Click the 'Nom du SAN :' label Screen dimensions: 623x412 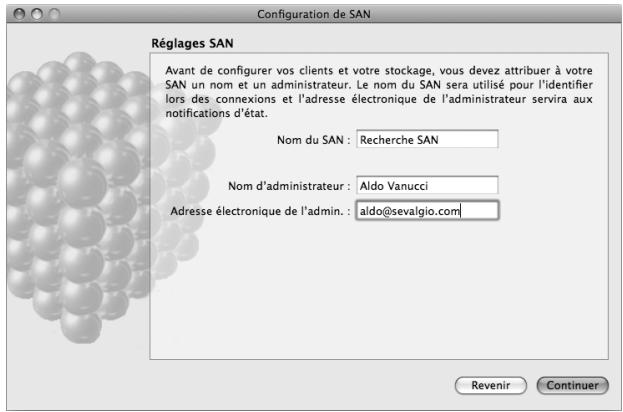point(314,140)
